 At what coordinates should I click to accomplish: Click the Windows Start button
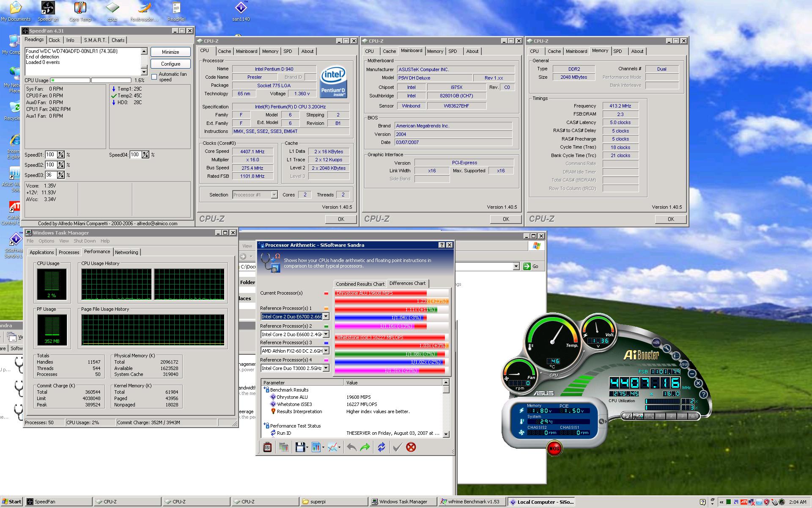11,502
